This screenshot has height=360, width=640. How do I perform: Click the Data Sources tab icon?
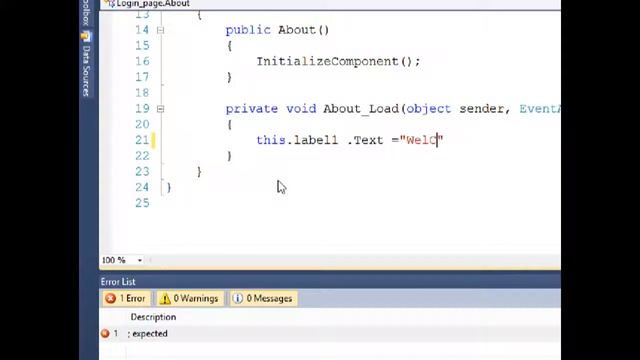point(86,37)
